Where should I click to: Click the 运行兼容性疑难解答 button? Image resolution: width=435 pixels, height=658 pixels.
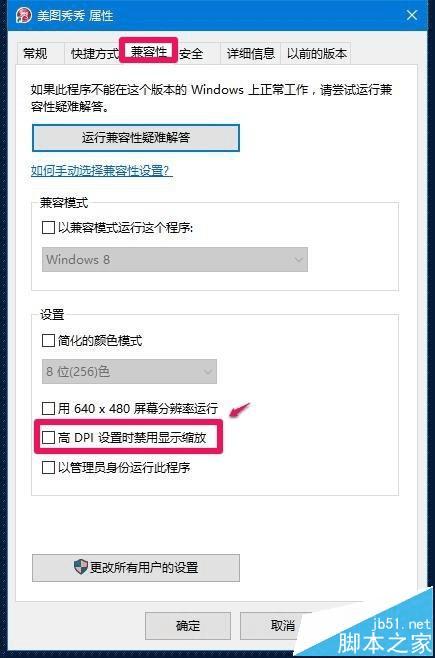tap(136, 138)
